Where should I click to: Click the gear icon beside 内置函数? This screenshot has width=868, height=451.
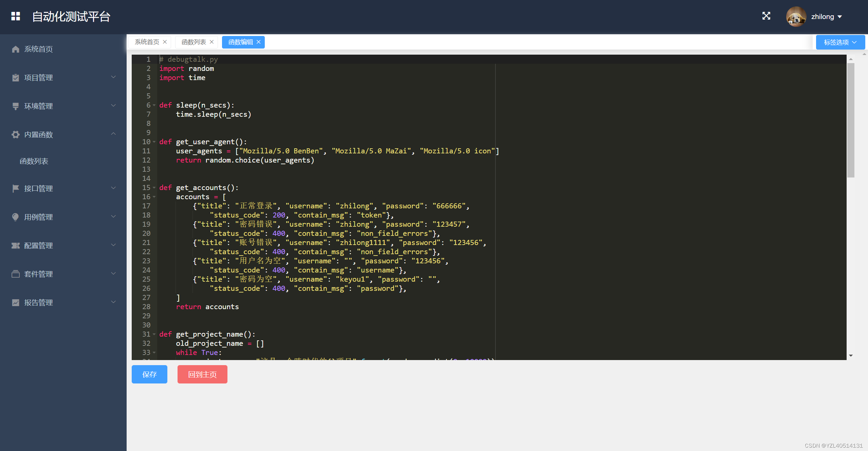click(16, 135)
